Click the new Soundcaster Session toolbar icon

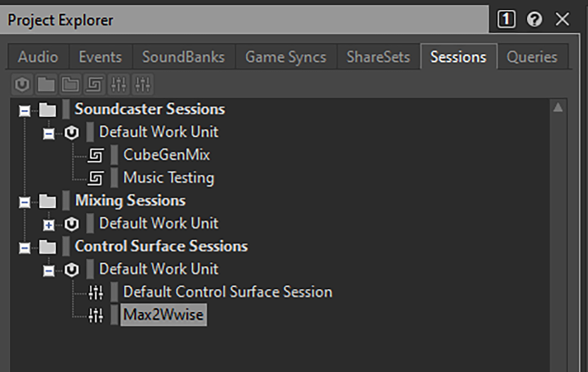(x=95, y=85)
